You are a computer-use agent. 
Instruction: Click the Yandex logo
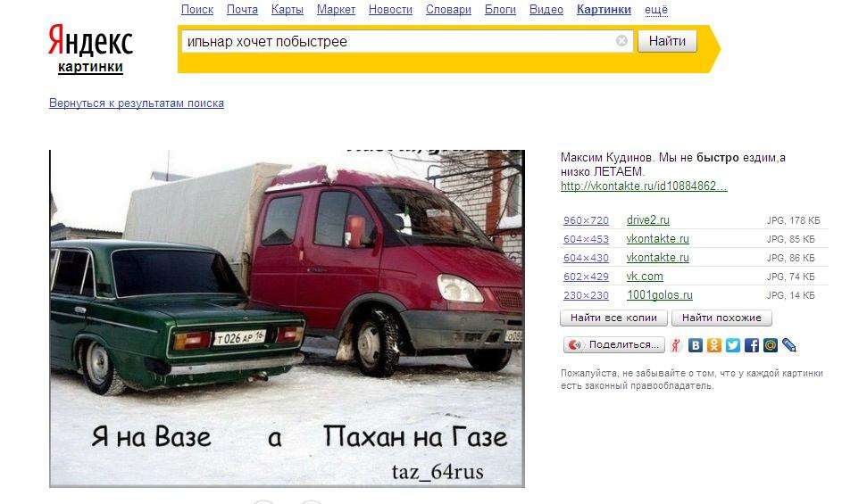click(x=90, y=41)
